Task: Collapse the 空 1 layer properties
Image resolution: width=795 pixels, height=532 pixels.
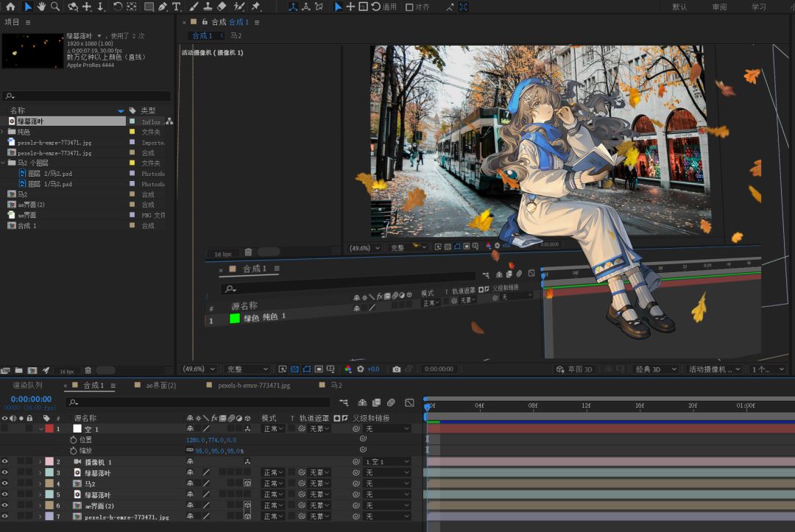Action: tap(40, 428)
